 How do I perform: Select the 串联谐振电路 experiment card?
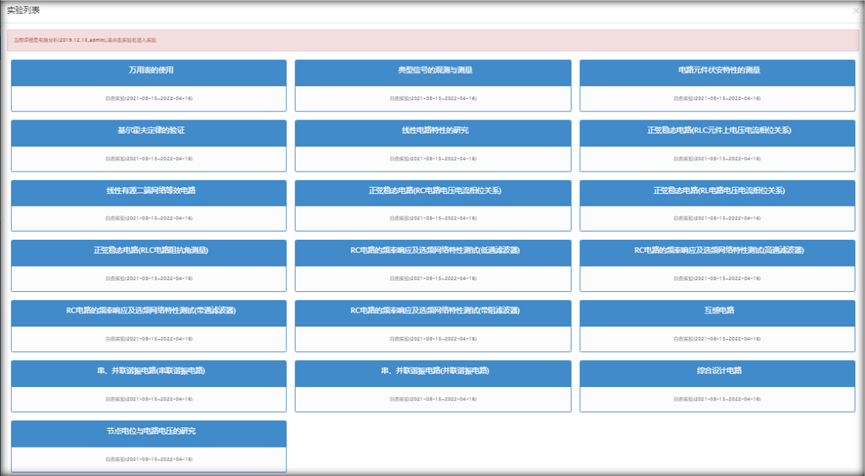(x=148, y=370)
